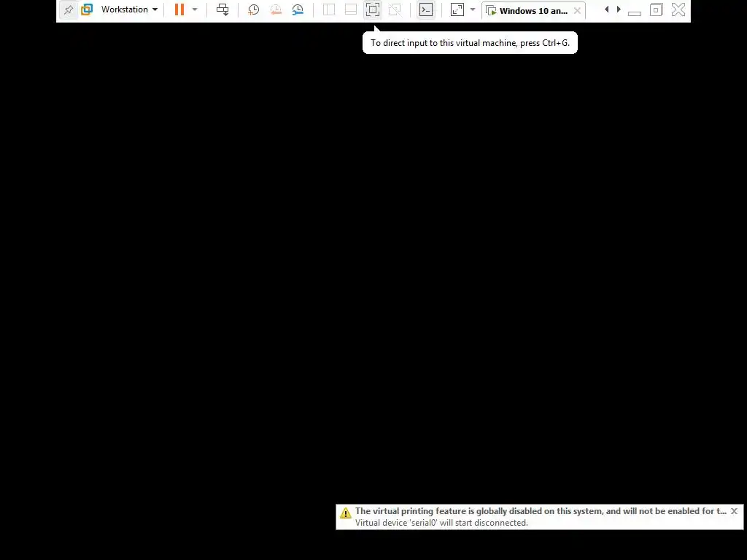The height and width of the screenshot is (560, 747).
Task: Restore down the VMware Workstation window
Action: (656, 9)
